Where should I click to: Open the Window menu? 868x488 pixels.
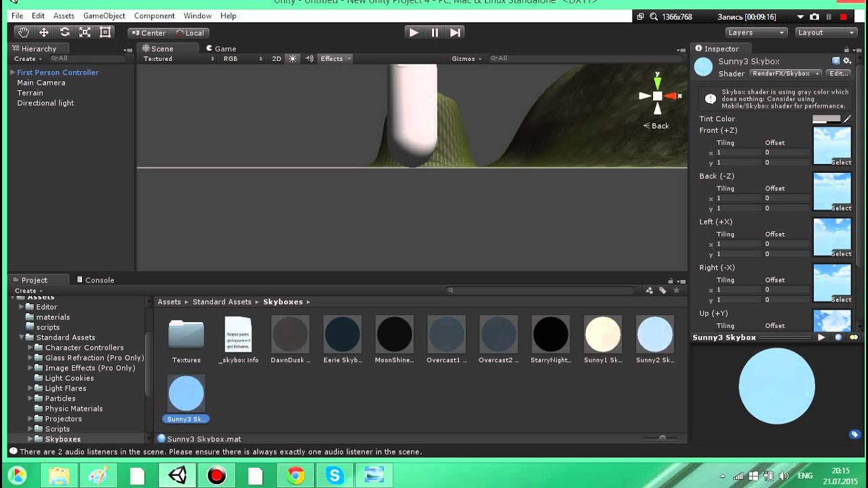click(x=197, y=16)
